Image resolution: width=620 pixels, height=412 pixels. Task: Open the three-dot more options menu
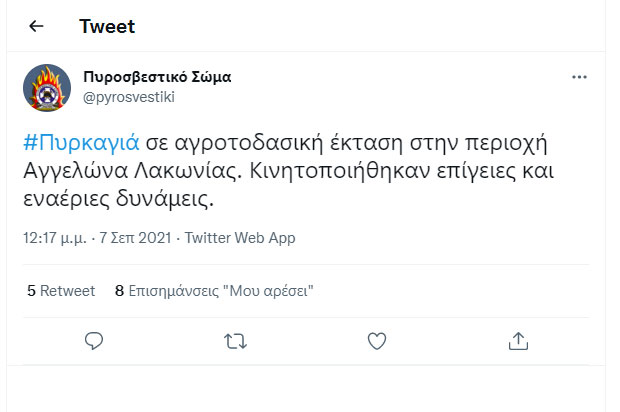pos(579,77)
